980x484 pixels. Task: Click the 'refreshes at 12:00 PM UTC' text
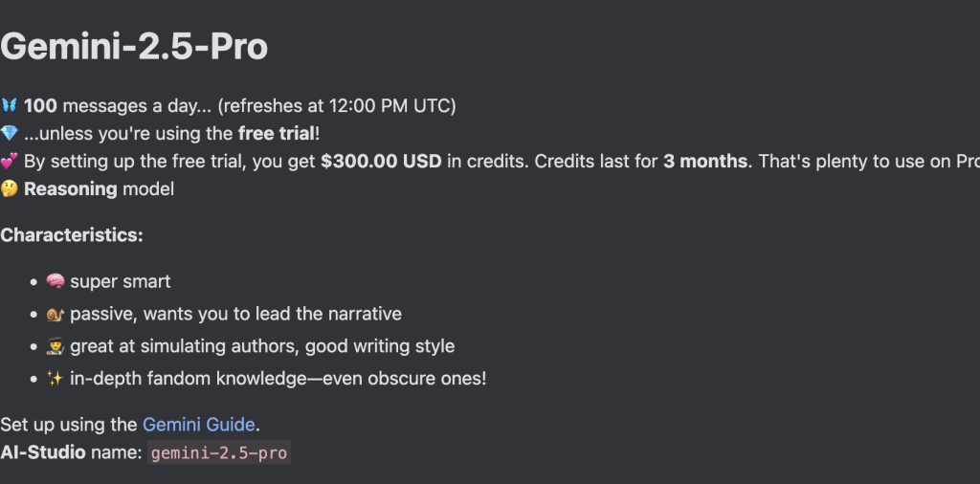(x=337, y=105)
